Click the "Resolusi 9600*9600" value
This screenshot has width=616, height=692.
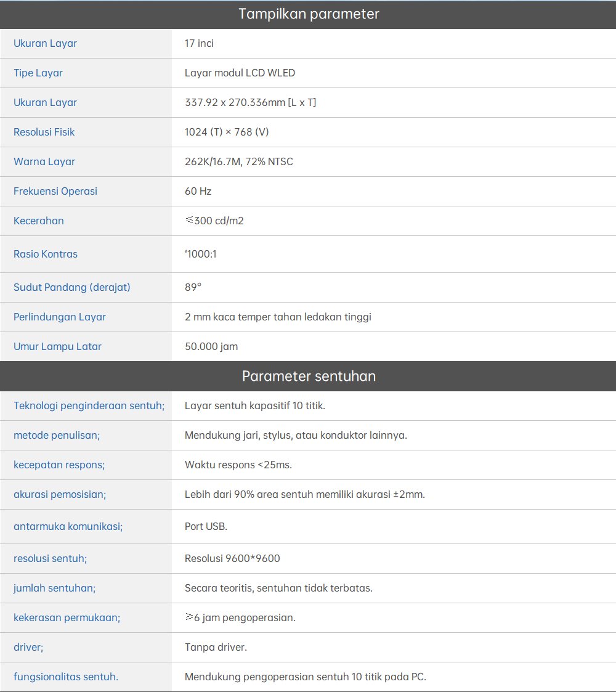point(232,558)
